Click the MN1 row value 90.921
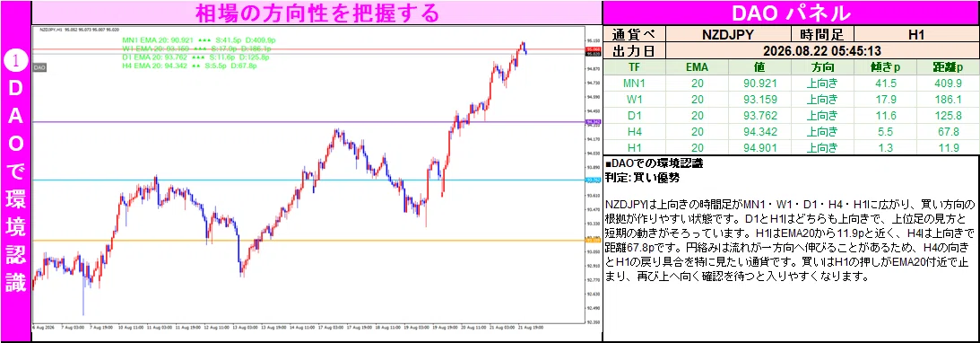The width and height of the screenshot is (980, 343). (x=759, y=84)
